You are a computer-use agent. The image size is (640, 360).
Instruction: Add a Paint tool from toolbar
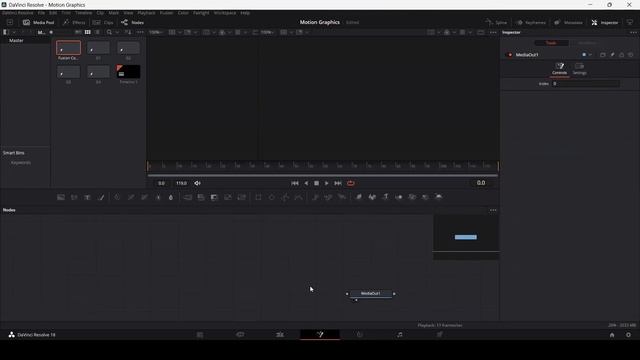click(101, 197)
